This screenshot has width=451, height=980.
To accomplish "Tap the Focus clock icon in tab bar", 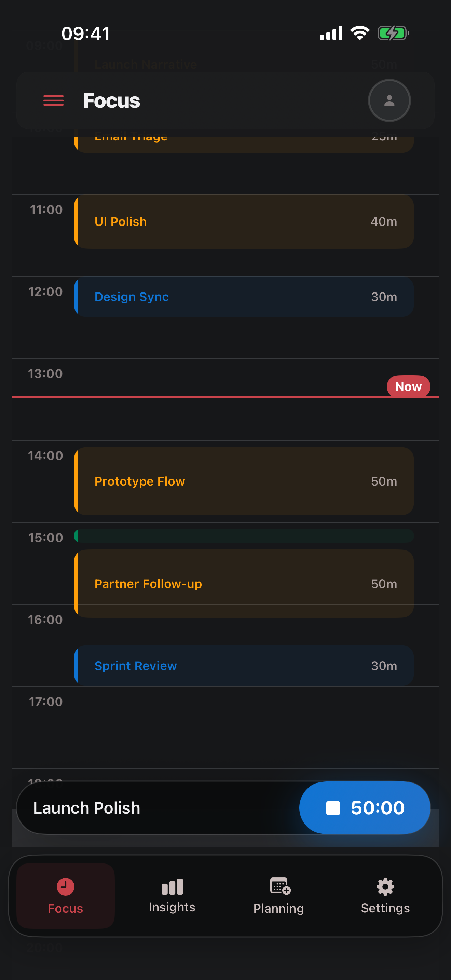I will point(65,887).
